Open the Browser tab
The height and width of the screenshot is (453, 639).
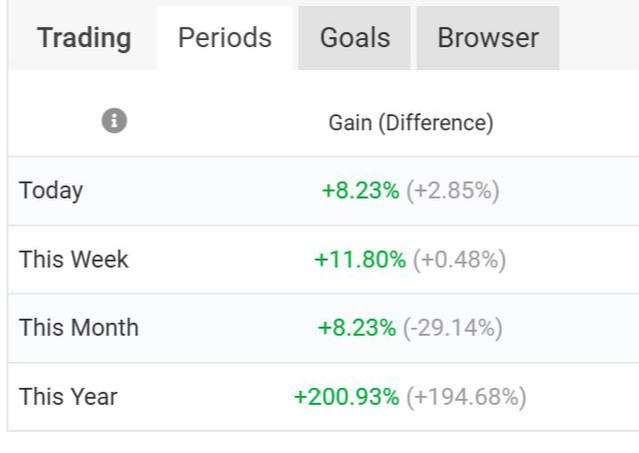pos(488,38)
